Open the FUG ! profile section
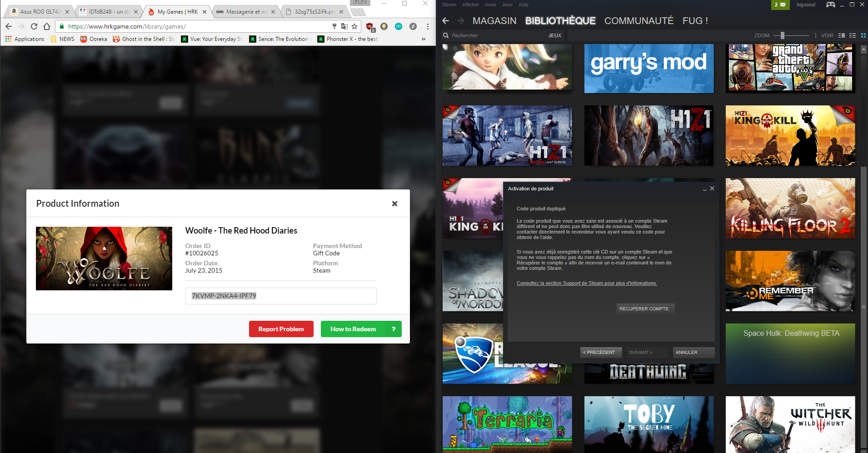 coord(695,21)
